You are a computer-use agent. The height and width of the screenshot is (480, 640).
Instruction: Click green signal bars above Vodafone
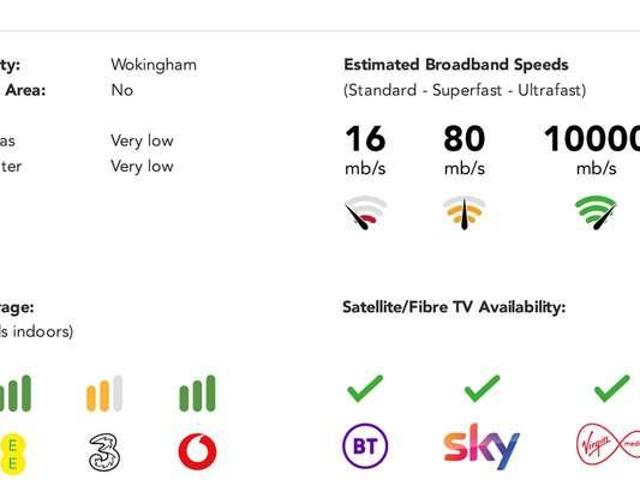(197, 394)
